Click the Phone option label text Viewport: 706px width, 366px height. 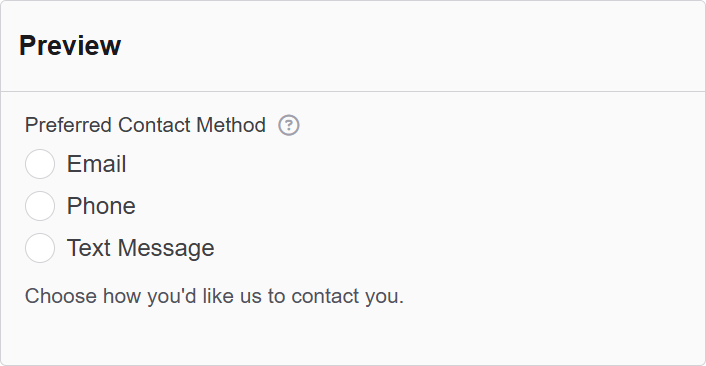(101, 206)
